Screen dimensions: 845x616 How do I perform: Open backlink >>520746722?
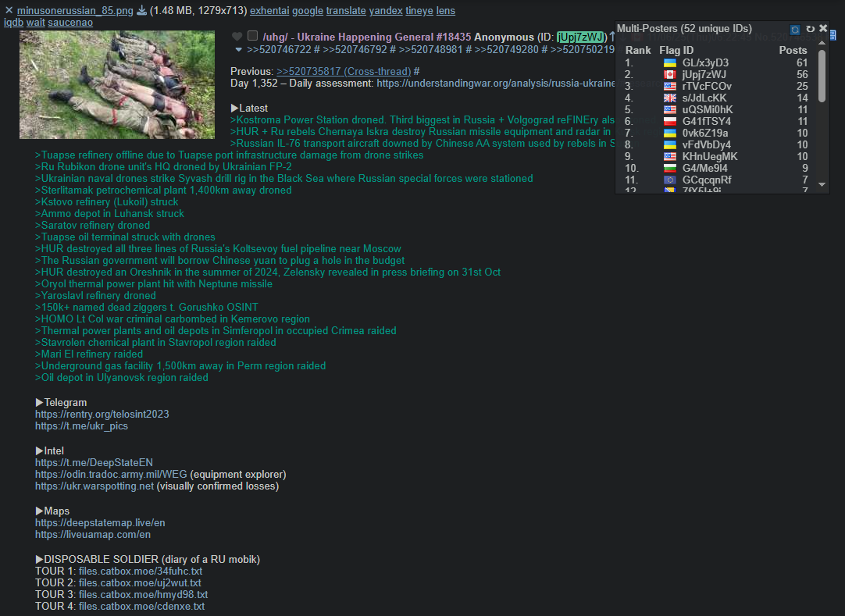[279, 50]
